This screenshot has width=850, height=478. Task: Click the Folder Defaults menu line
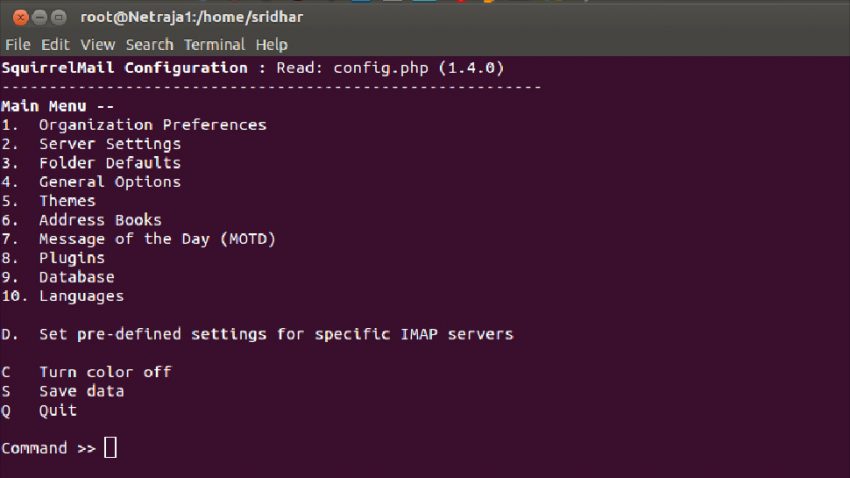pyautogui.click(x=110, y=163)
